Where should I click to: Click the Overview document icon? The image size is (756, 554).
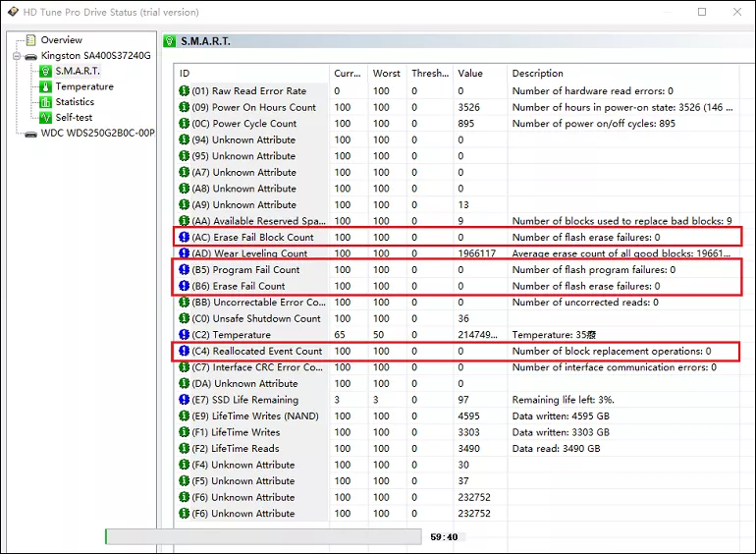pyautogui.click(x=30, y=40)
